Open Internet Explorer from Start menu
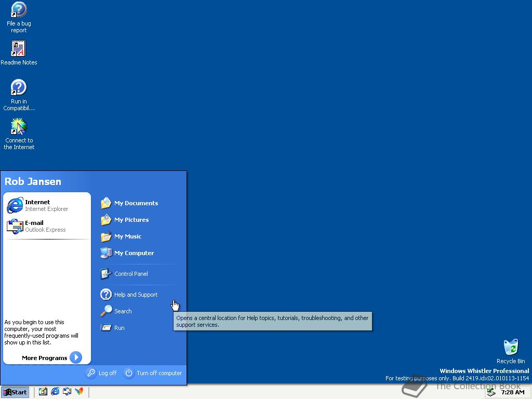The height and width of the screenshot is (399, 532). (47, 205)
